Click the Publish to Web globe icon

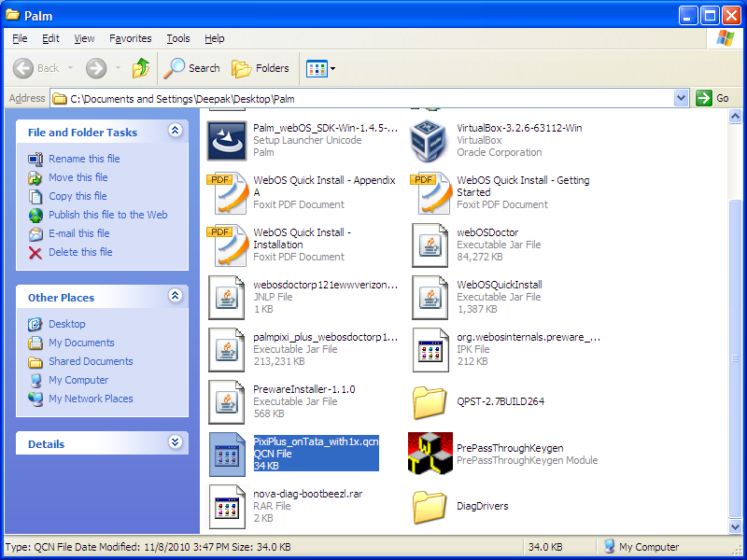click(35, 216)
